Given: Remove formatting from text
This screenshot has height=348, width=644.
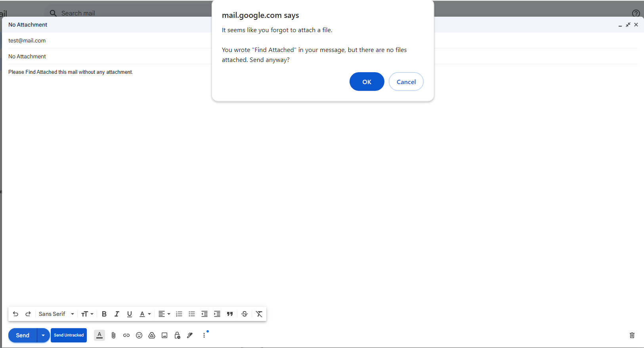Looking at the screenshot, I should [x=259, y=314].
